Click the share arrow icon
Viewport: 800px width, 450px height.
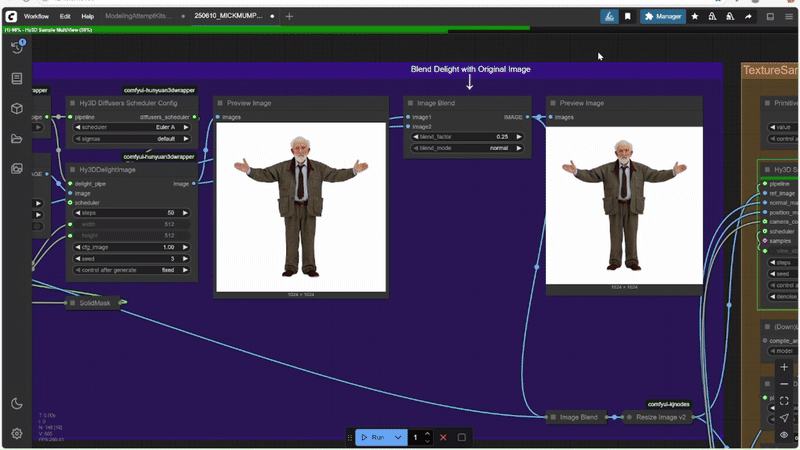(748, 16)
